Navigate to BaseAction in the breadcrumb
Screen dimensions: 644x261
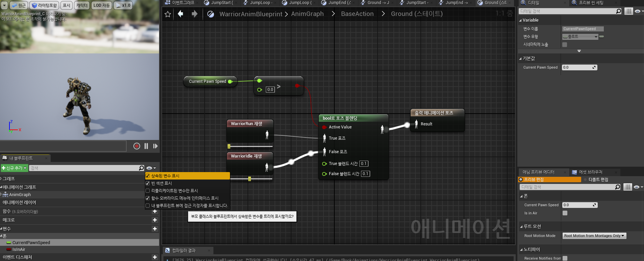point(357,14)
